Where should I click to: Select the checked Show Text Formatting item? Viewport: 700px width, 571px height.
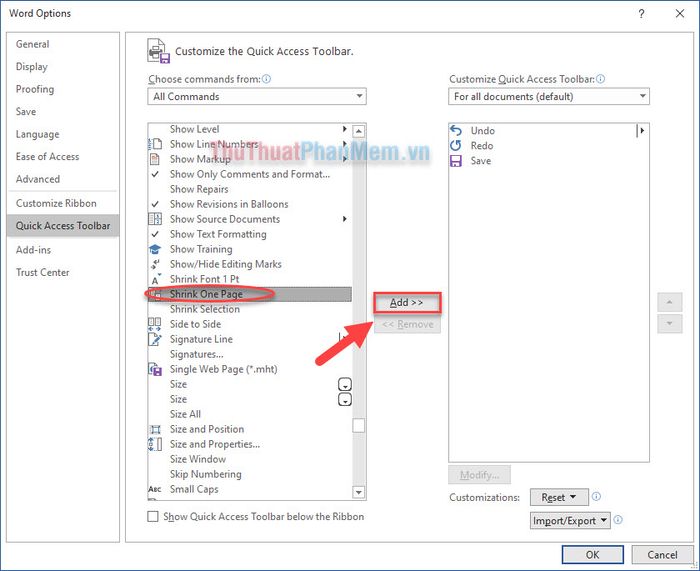point(250,234)
